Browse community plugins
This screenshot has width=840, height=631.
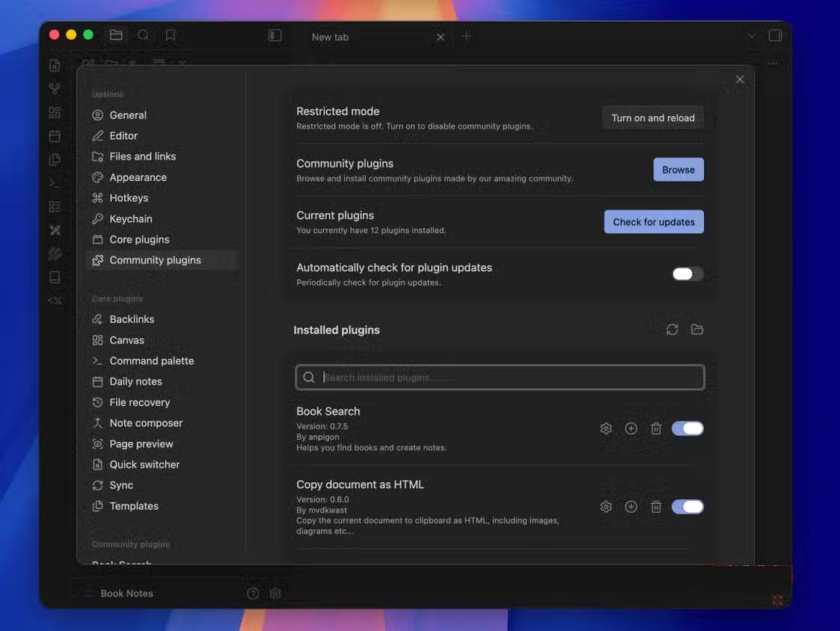[x=678, y=170]
